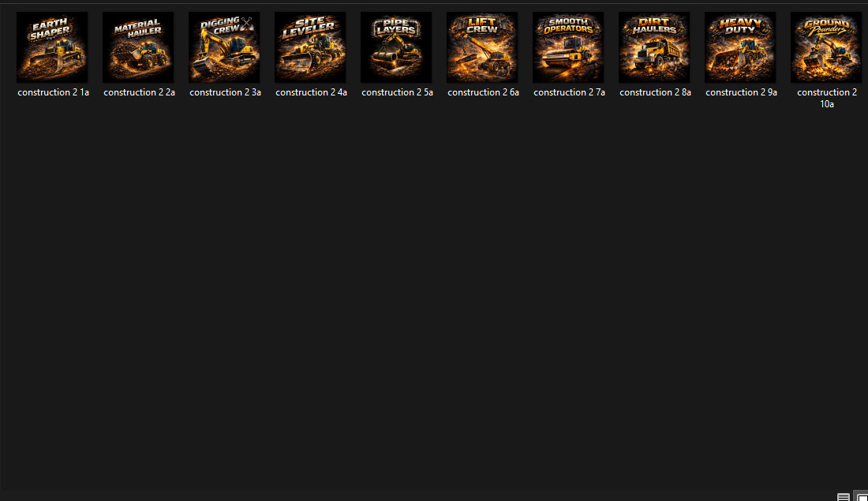Viewport: 868px width, 501px height.
Task: Click the file name construction 2 10a
Action: click(x=827, y=98)
